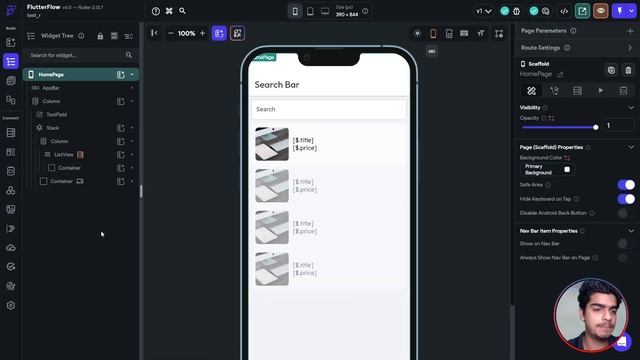This screenshot has width=640, height=360.
Task: Click the text scale icon
Action: (481, 33)
